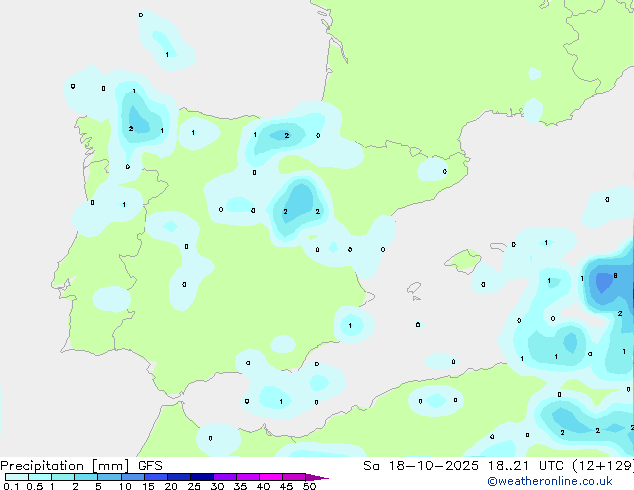Click the '50' legend label
The height and width of the screenshot is (490, 634).
click(309, 486)
